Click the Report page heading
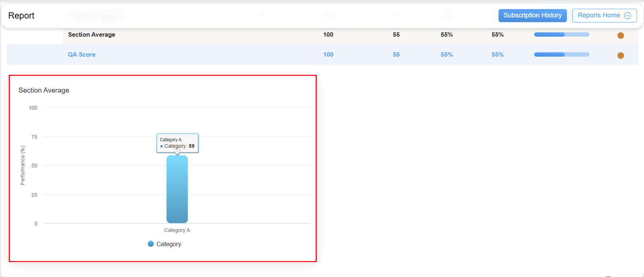Screen dimensions: 644x277 (x=21, y=16)
